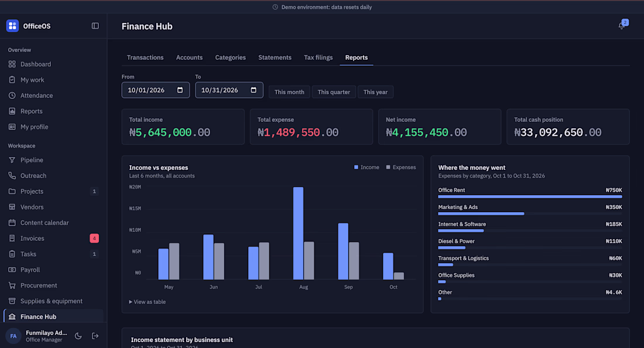Screen dimensions: 644x348
Task: Click the Finance Hub bank icon
Action: (12, 317)
